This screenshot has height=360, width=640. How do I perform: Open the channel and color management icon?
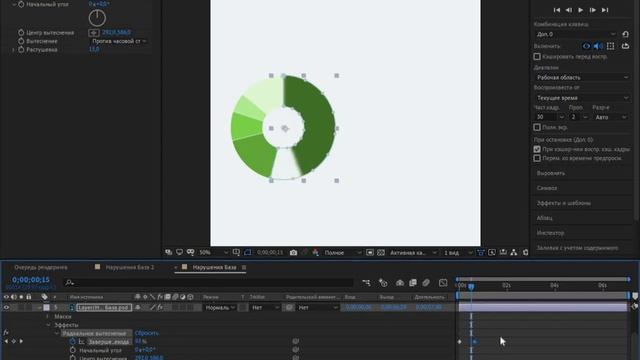point(315,253)
